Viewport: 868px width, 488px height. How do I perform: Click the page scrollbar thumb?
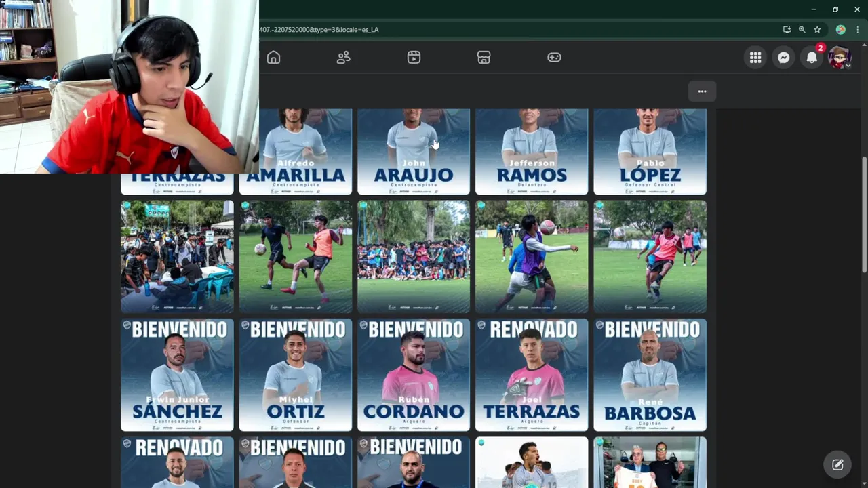[864, 215]
